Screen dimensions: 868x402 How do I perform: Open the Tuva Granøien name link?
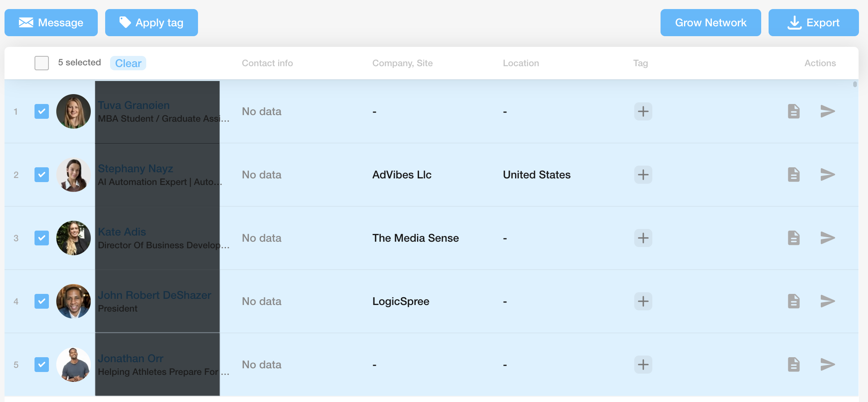coord(134,105)
